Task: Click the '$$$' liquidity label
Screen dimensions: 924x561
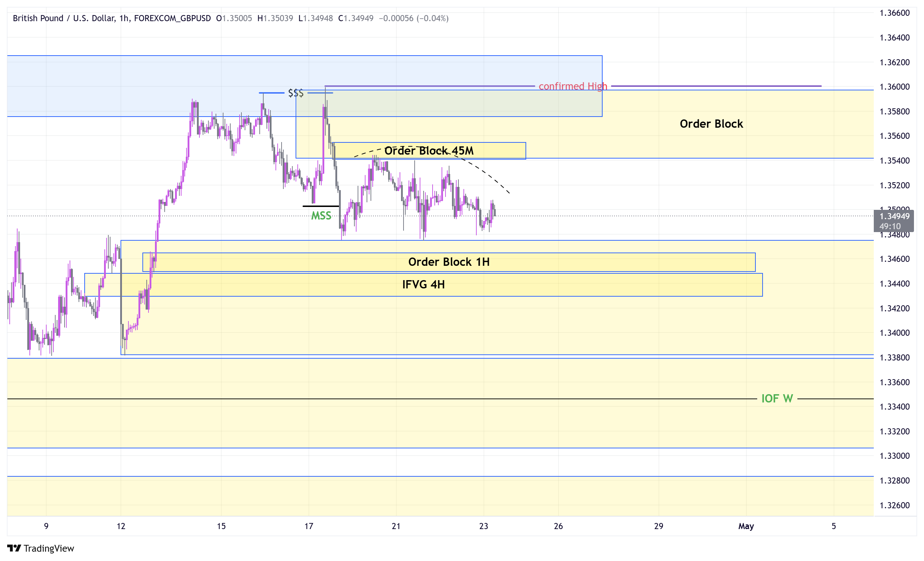Action: [x=296, y=93]
